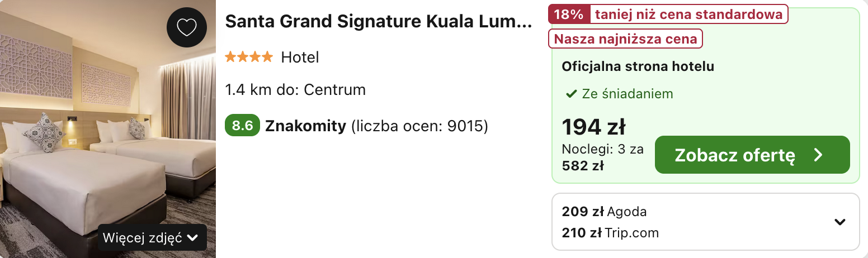Screen dimensions: 868x258
Task: Click the 1.4 km do: Centrum distance
Action: tap(295, 89)
